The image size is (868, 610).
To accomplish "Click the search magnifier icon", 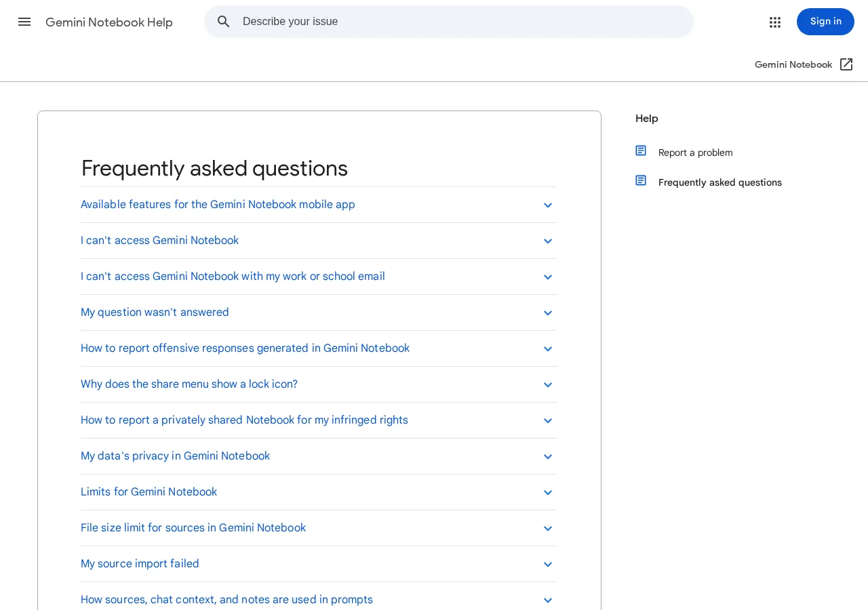I will (x=224, y=22).
